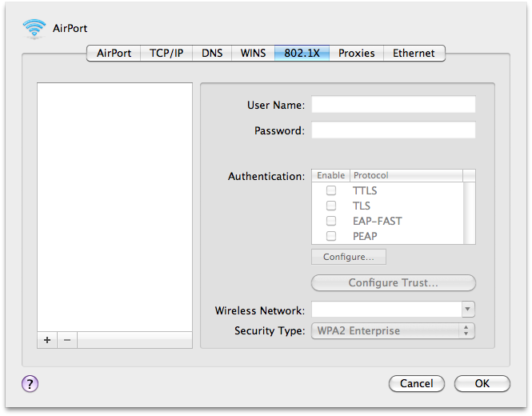Open the Security Type popup menu
532x416 pixels.
394,331
